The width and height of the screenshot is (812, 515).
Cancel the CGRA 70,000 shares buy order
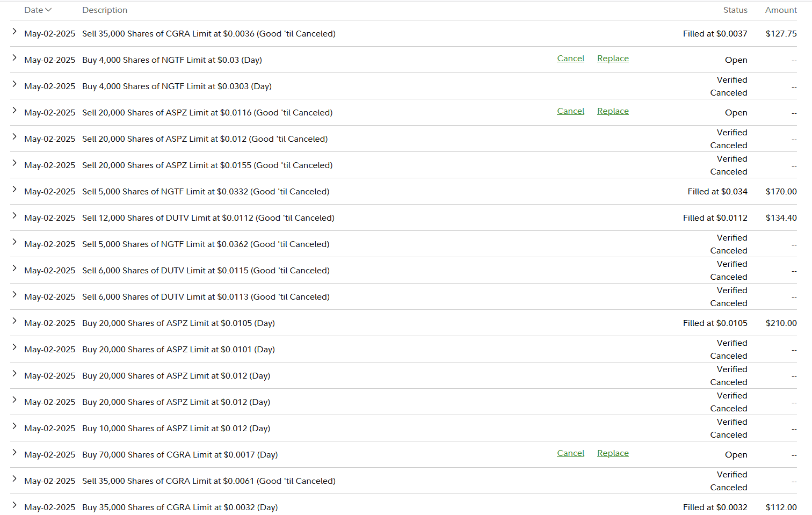570,453
